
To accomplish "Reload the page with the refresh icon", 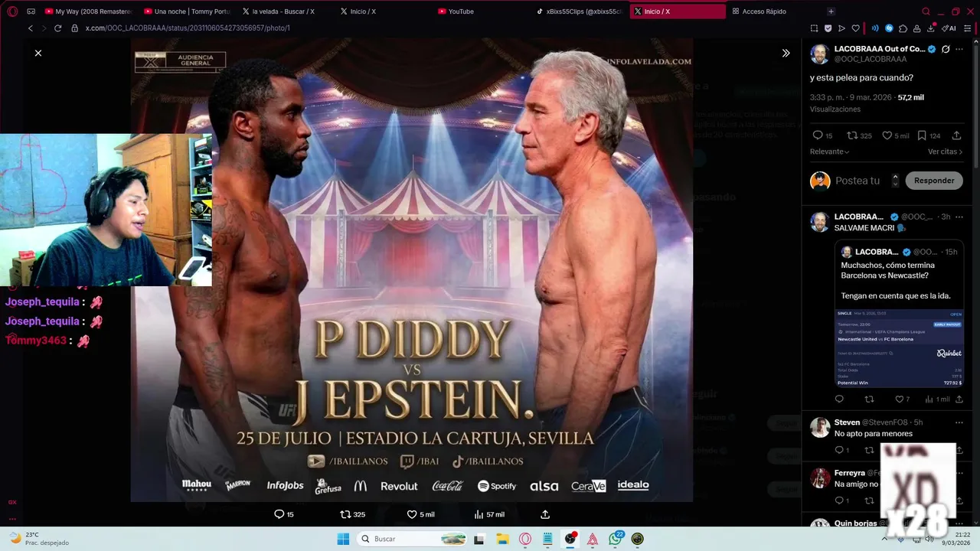I will [x=57, y=28].
